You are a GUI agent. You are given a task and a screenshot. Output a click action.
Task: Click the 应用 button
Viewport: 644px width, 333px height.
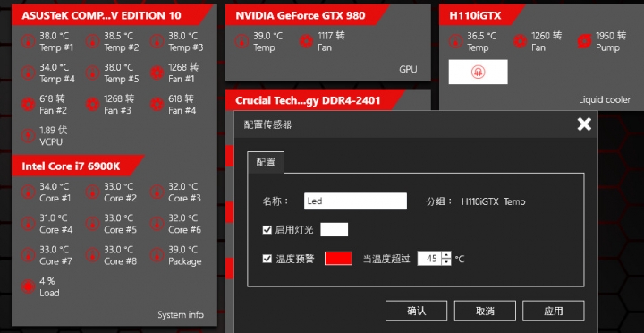tap(554, 311)
